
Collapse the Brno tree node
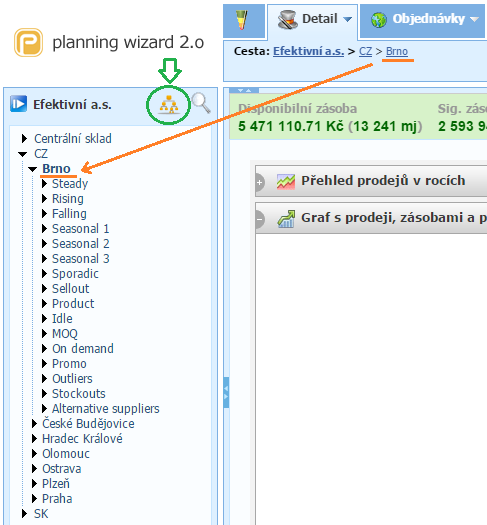(32, 169)
